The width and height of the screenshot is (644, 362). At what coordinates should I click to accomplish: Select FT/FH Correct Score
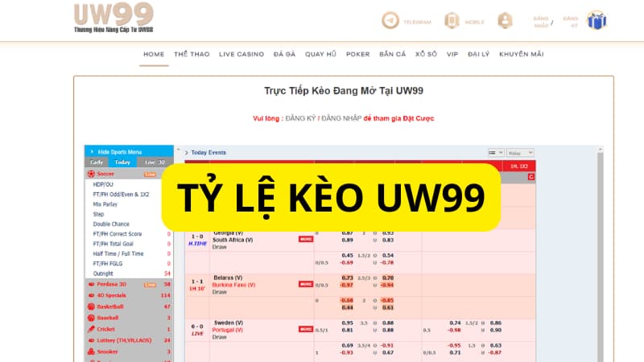pos(118,234)
